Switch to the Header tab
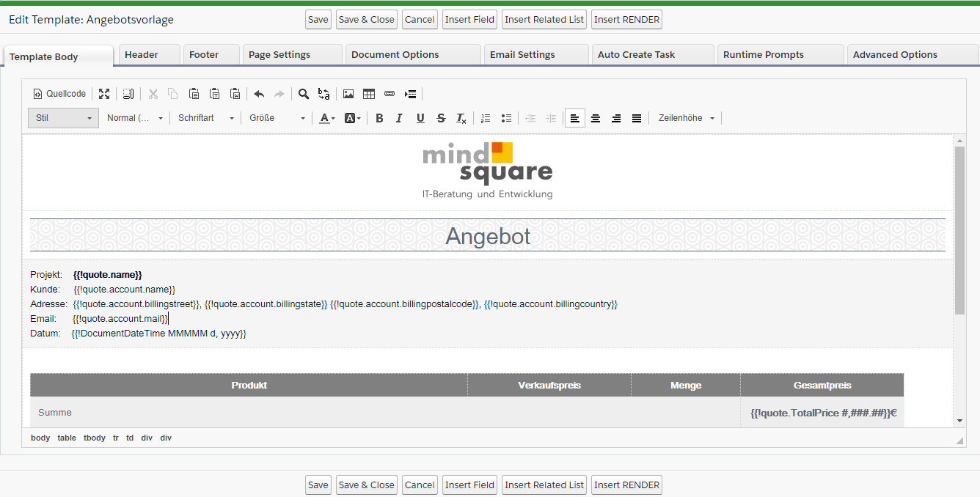The image size is (980, 497). coord(150,54)
